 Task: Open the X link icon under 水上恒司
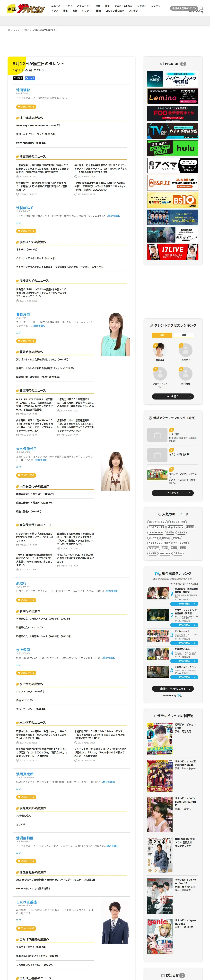coord(18,665)
